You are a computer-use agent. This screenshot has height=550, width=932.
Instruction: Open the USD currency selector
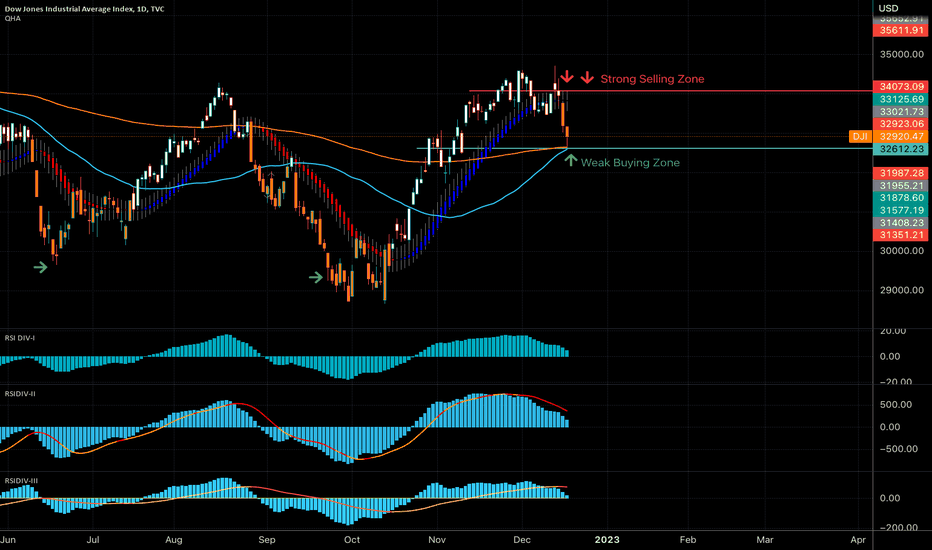889,8
